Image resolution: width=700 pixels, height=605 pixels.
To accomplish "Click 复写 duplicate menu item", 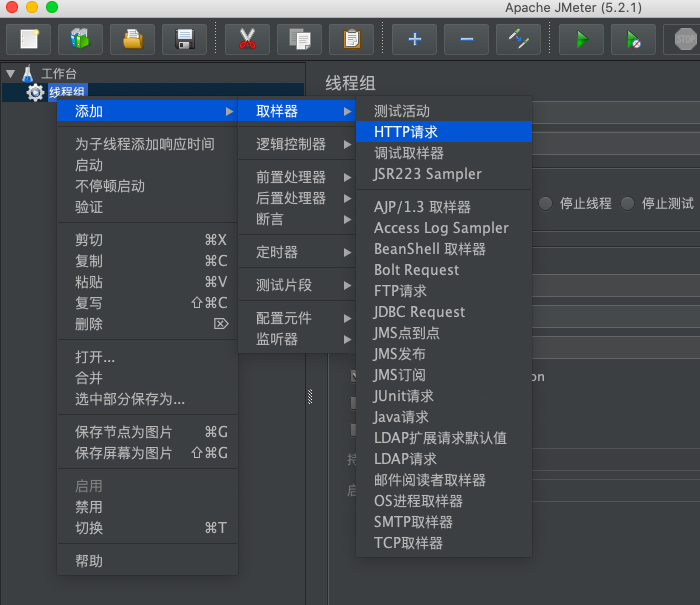I will [147, 303].
